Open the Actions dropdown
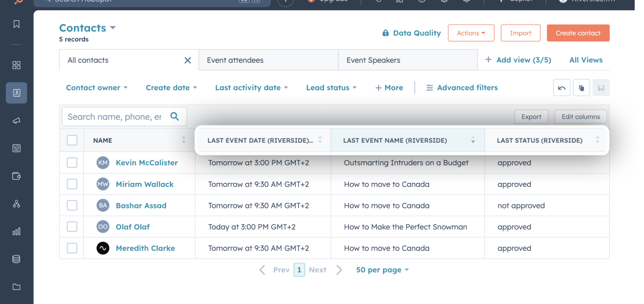Image resolution: width=644 pixels, height=304 pixels. click(471, 33)
